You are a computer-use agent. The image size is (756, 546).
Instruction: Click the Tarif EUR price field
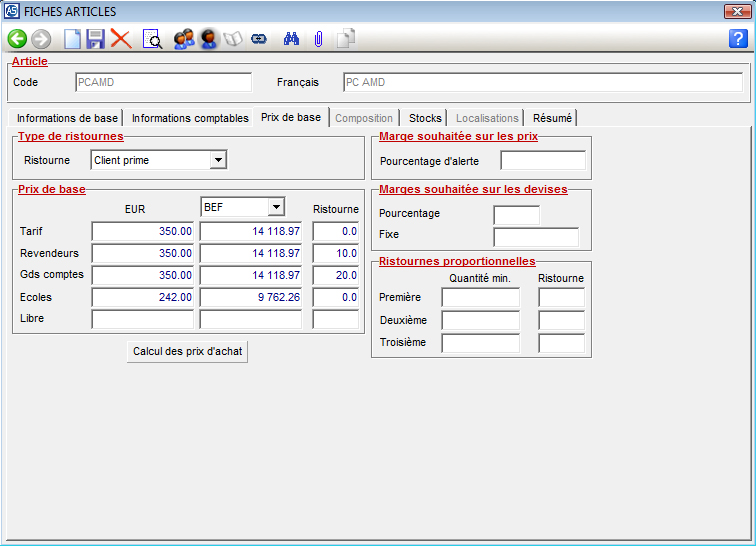[142, 231]
